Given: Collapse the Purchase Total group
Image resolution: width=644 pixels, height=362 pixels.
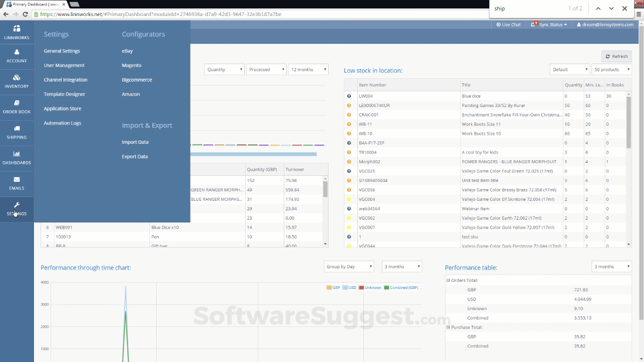Looking at the screenshot, I should coord(448,327).
